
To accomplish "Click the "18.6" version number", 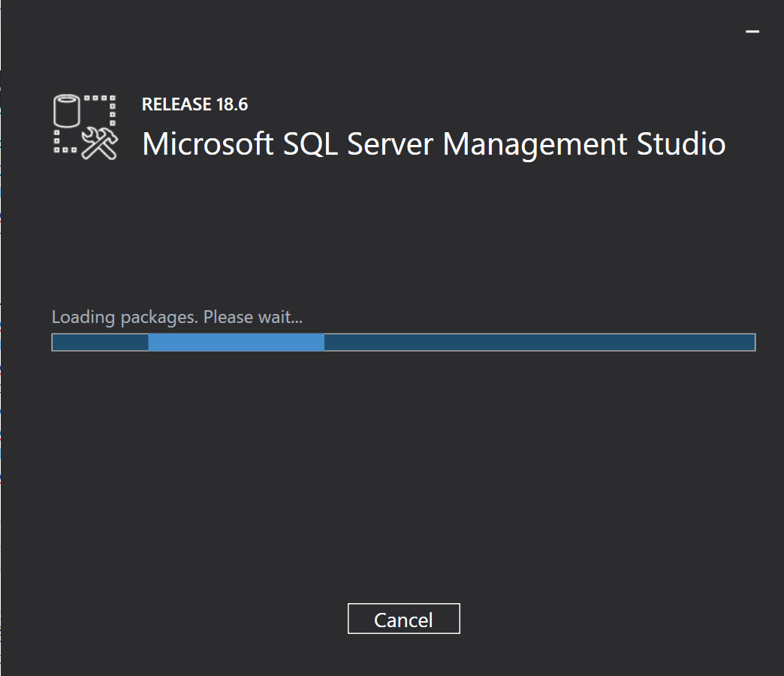I will pos(232,104).
